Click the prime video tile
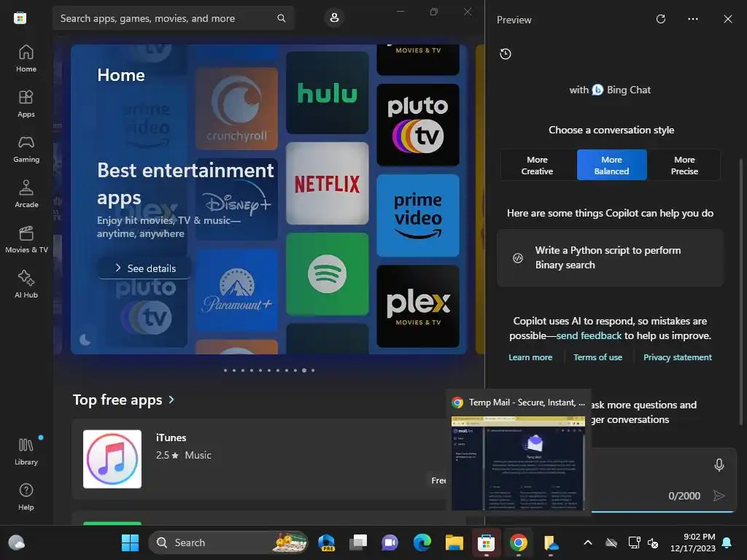The width and height of the screenshot is (747, 560). (418, 215)
